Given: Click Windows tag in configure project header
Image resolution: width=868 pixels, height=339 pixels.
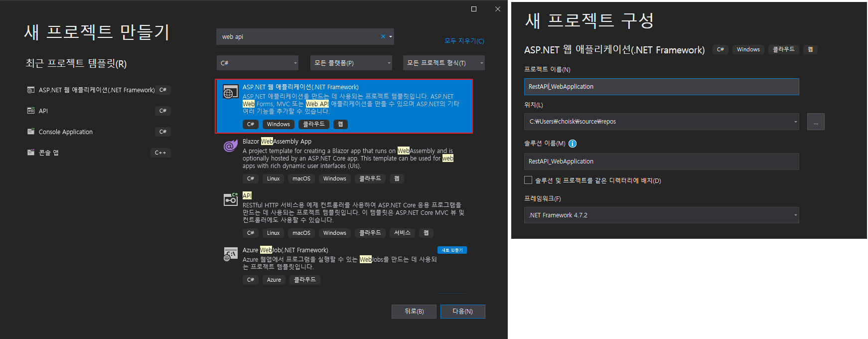Looking at the screenshot, I should pyautogui.click(x=748, y=49).
